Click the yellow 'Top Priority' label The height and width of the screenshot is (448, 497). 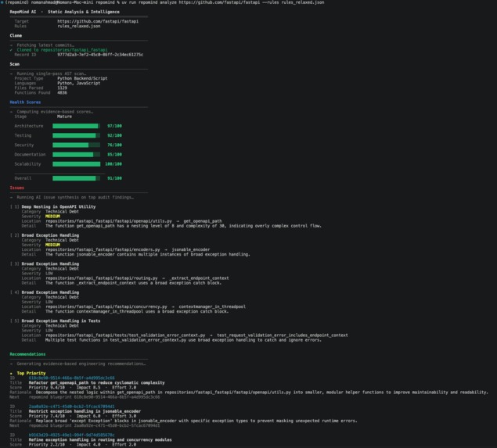pyautogui.click(x=31, y=373)
